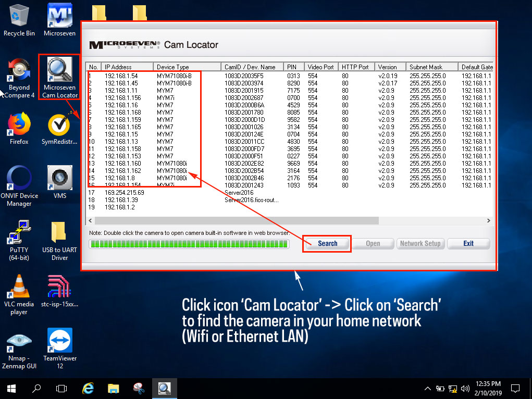
Task: Click the horizontal scrollbar left arrow
Action: (90, 220)
